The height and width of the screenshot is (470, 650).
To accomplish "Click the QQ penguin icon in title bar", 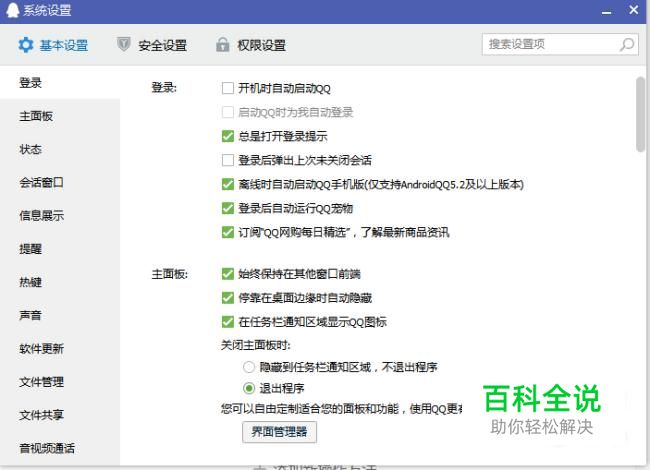I will 11,10.
